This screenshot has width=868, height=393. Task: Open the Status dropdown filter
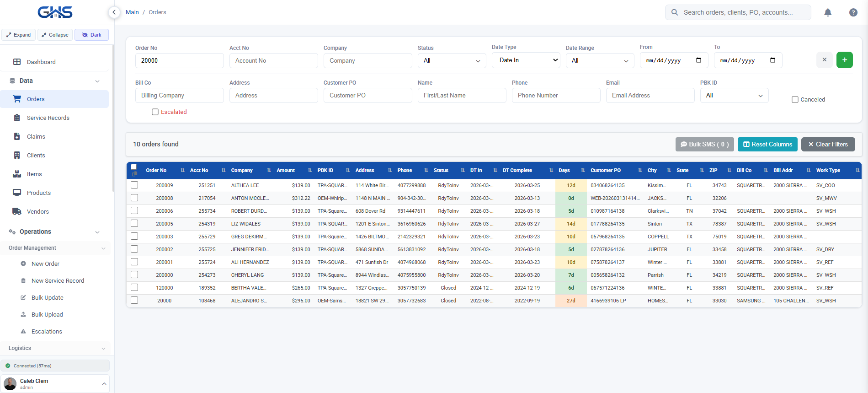pos(452,60)
